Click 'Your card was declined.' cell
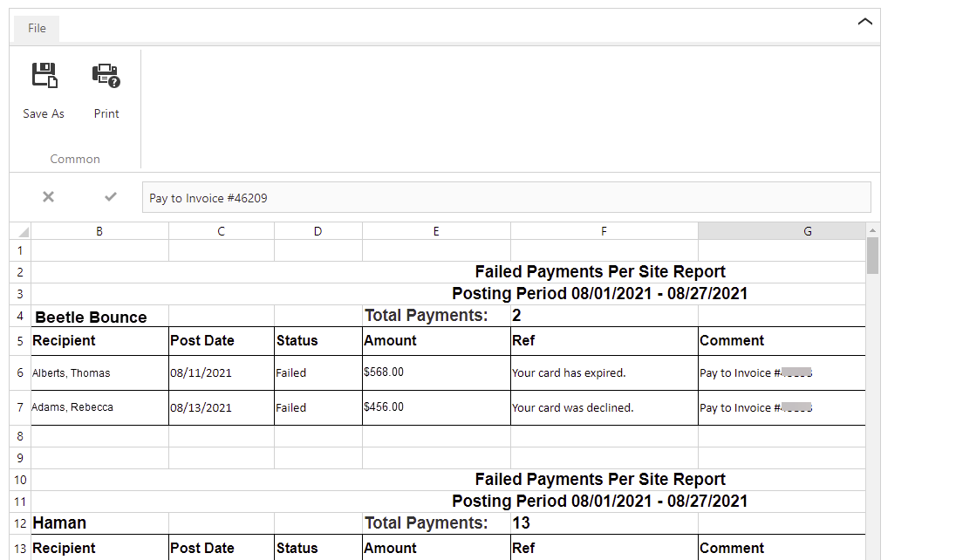Screen dimensions: 956x560 (604, 407)
